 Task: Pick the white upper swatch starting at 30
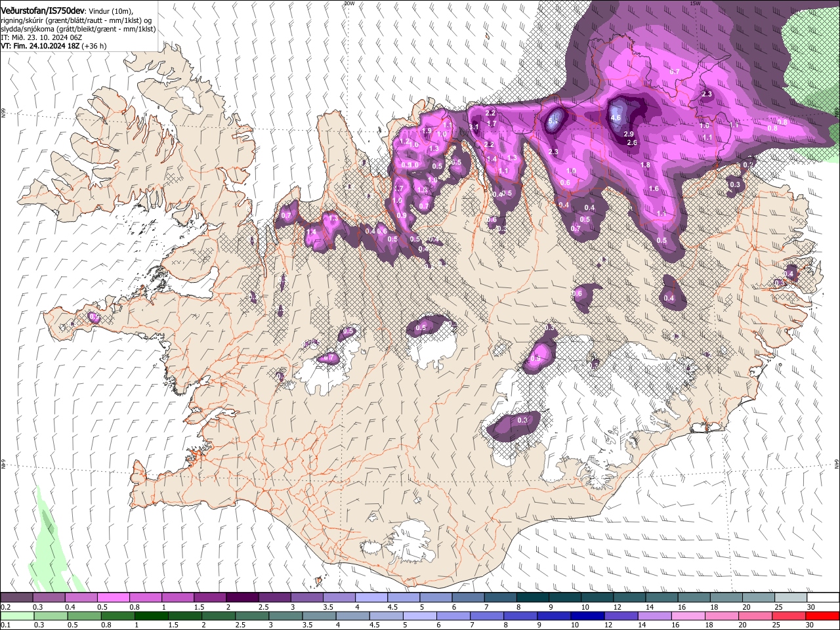click(x=823, y=597)
